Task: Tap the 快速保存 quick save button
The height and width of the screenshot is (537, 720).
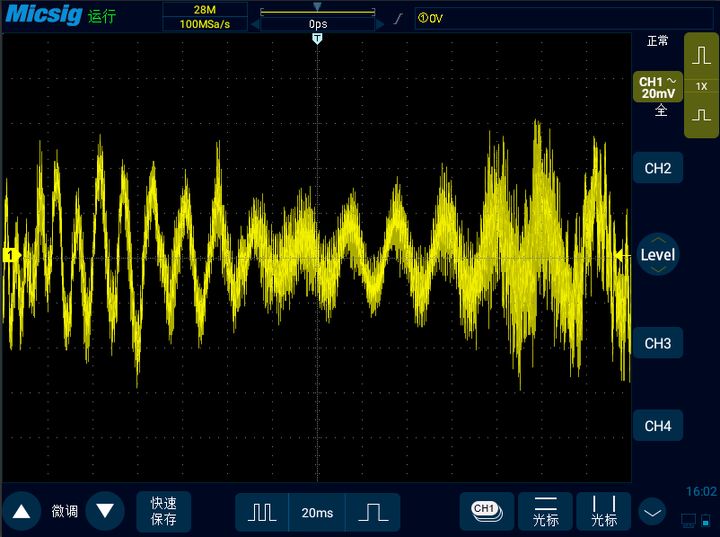Action: click(x=163, y=511)
